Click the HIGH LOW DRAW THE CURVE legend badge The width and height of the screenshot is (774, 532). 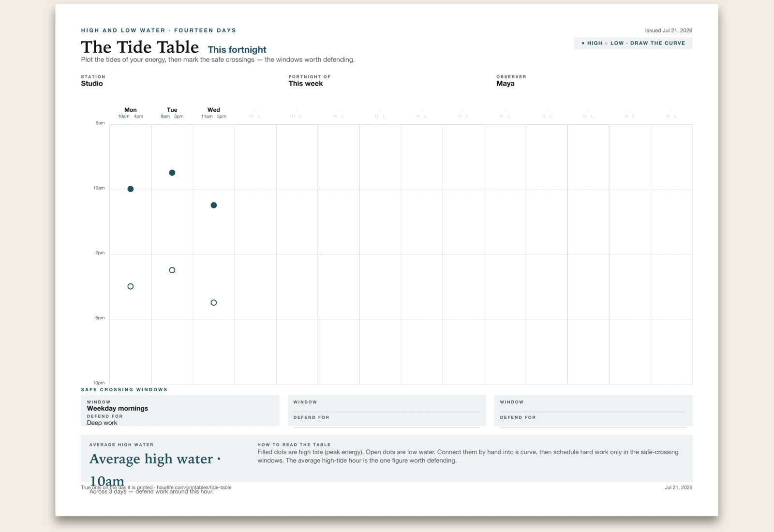coord(633,44)
